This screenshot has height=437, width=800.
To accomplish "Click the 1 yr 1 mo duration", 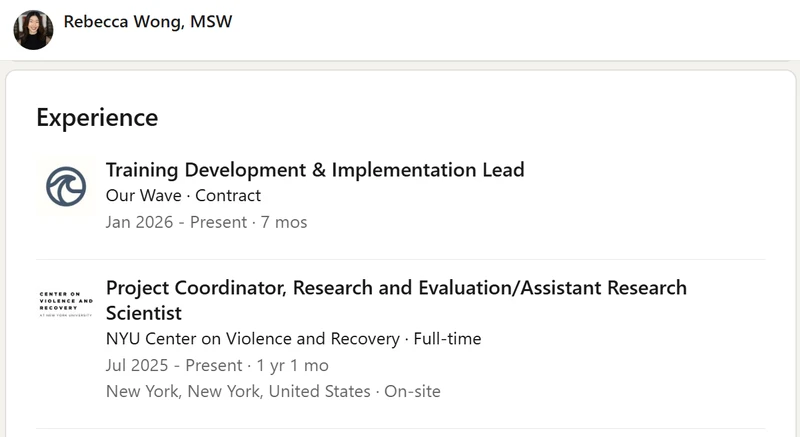I will click(293, 366).
